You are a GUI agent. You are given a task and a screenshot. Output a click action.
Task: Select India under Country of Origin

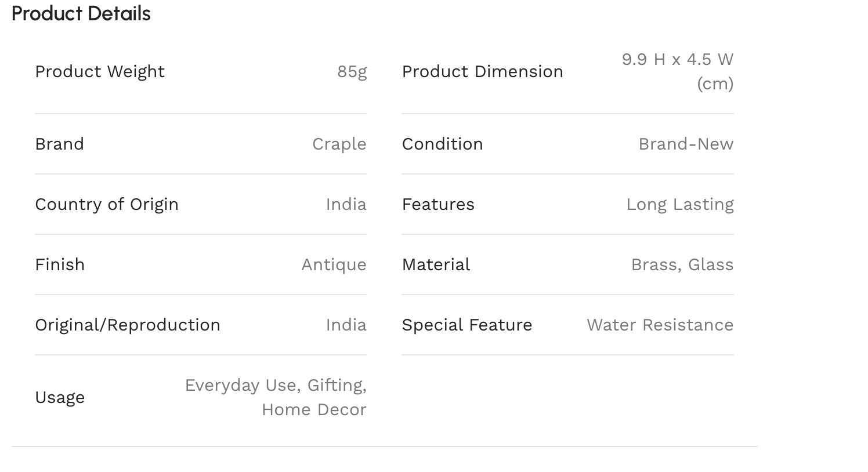(346, 204)
